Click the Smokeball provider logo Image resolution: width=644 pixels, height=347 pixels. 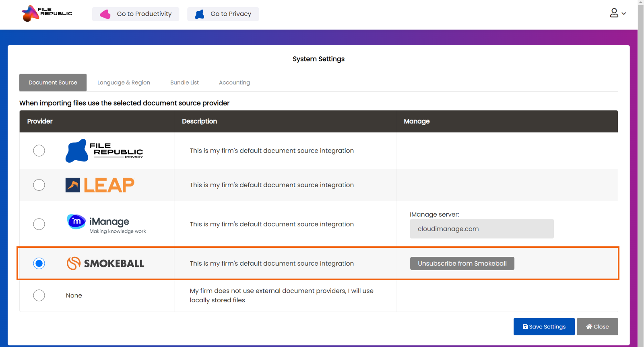pos(105,264)
